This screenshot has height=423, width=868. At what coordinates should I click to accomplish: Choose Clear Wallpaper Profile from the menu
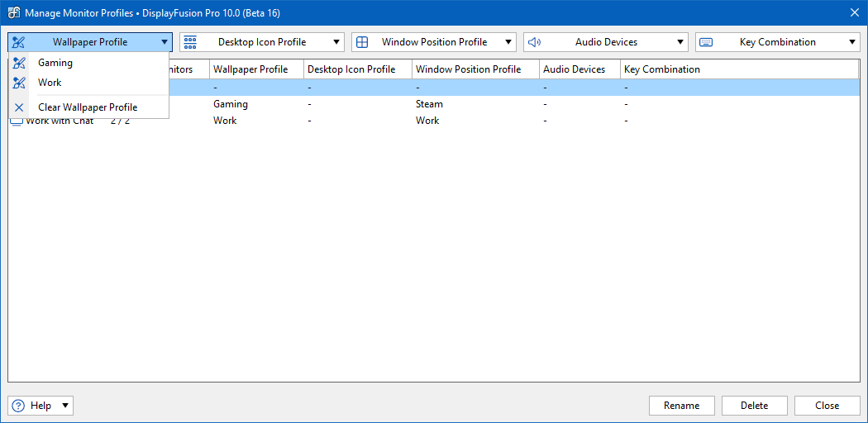pos(88,107)
